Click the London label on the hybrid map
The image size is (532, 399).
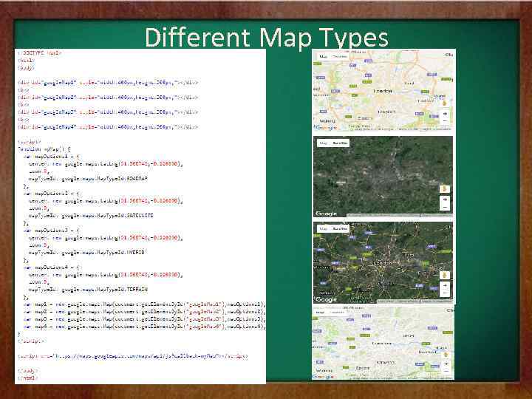pos(383,263)
